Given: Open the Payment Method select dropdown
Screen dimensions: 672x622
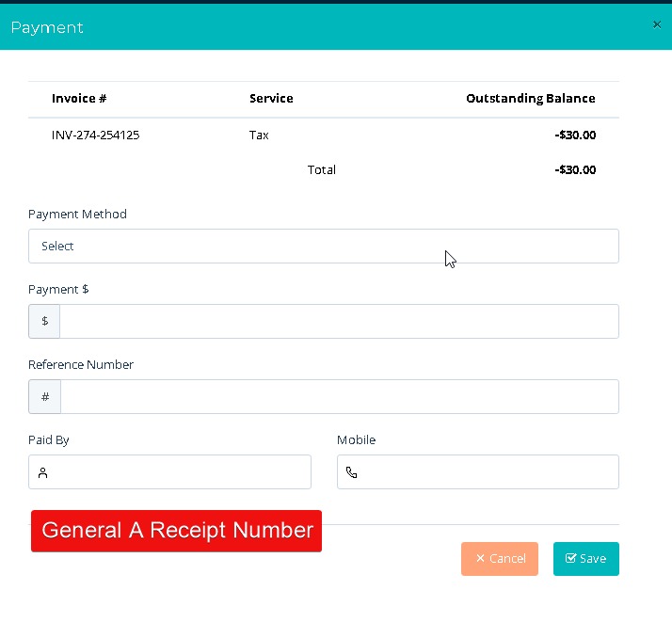Looking at the screenshot, I should pyautogui.click(x=324, y=246).
